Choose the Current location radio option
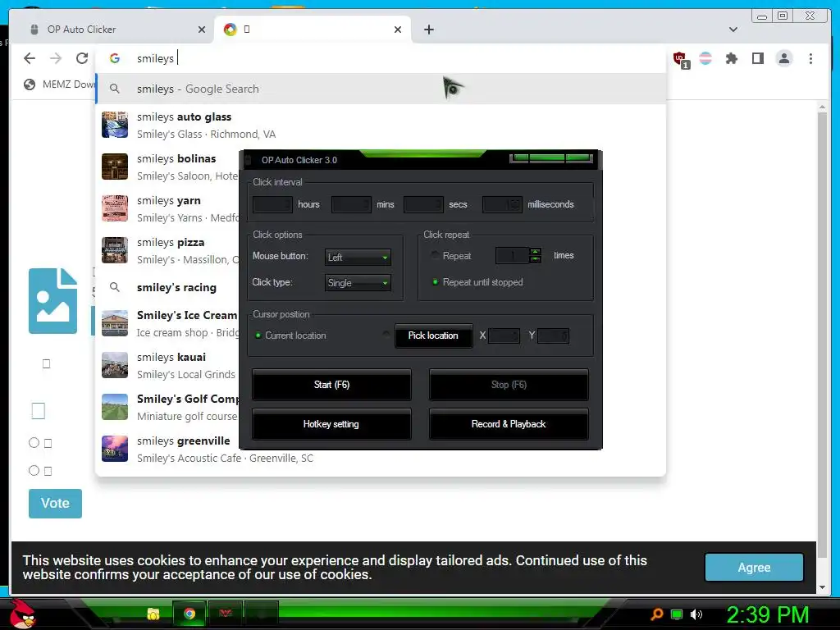This screenshot has height=630, width=840. (x=258, y=336)
